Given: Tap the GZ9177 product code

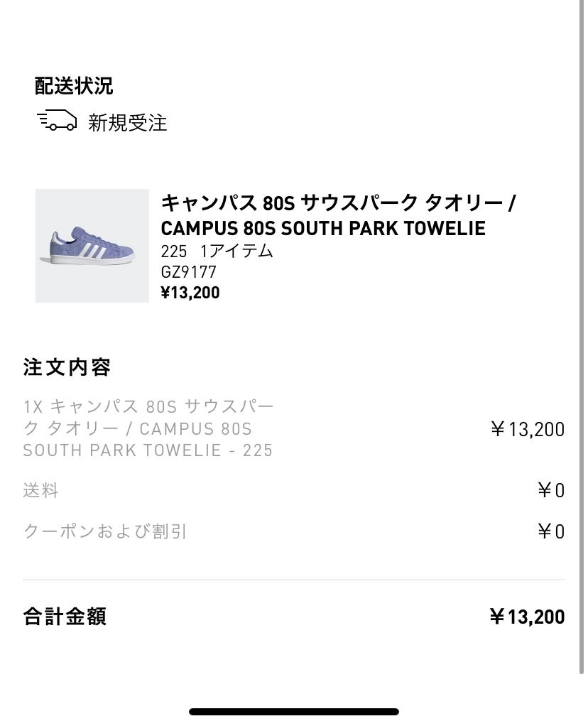Looking at the screenshot, I should click(188, 272).
